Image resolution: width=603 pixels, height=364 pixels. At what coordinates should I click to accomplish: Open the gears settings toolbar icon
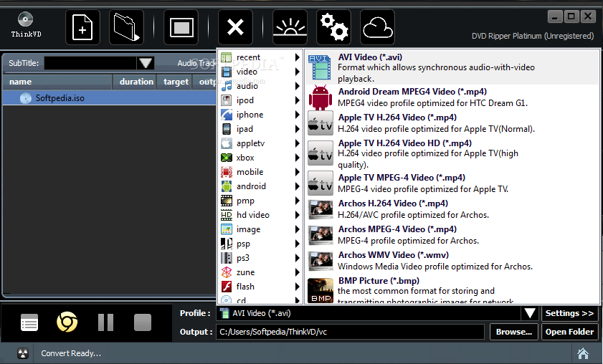(x=334, y=27)
